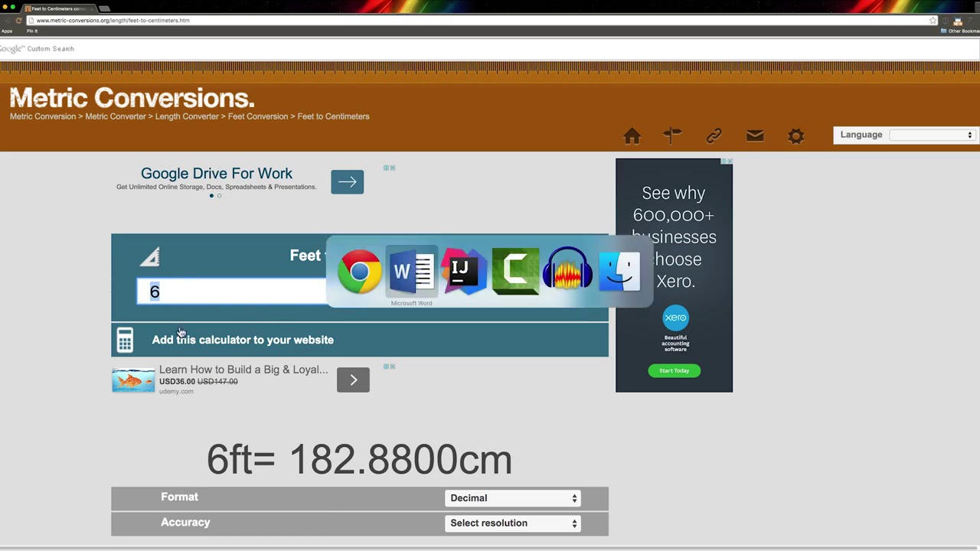Viewport: 980px width, 551px height.
Task: Click the goldfish ad thumbnail
Action: 133,380
